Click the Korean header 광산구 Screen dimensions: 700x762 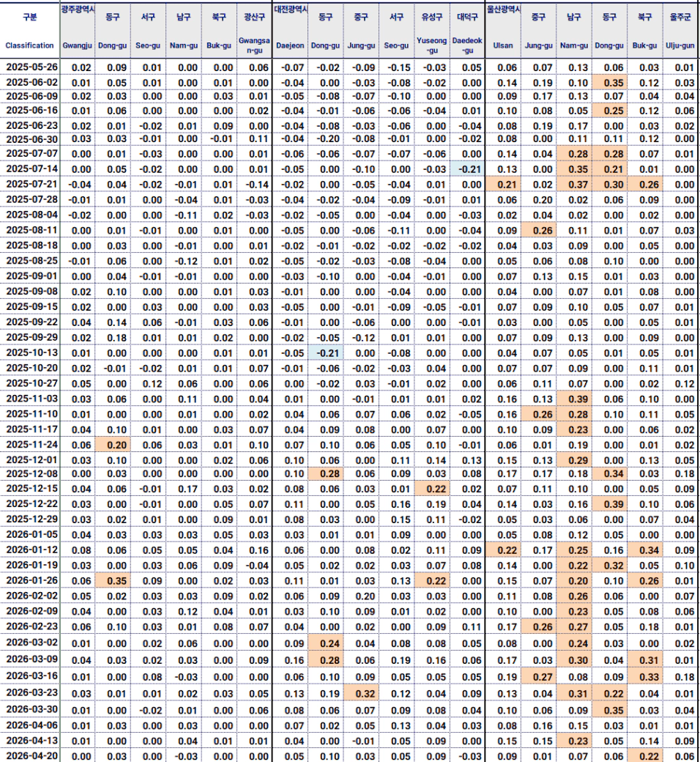(x=254, y=17)
